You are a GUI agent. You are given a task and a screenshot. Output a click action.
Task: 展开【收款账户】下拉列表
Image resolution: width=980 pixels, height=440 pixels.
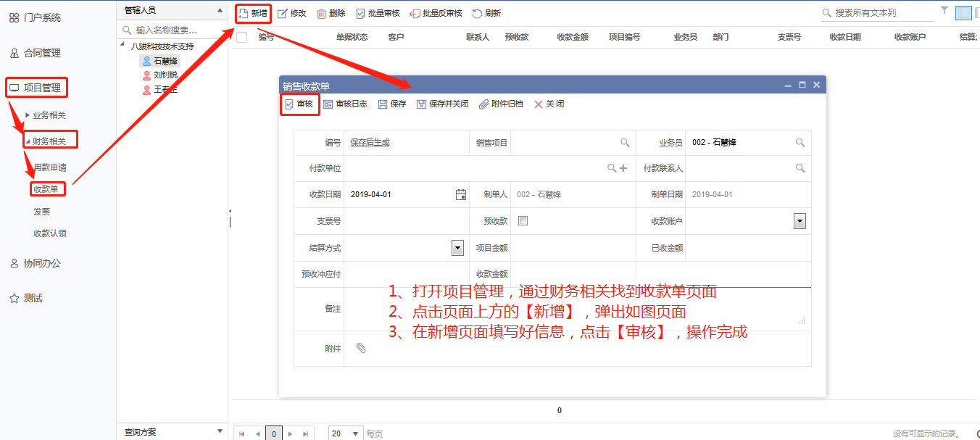(800, 220)
